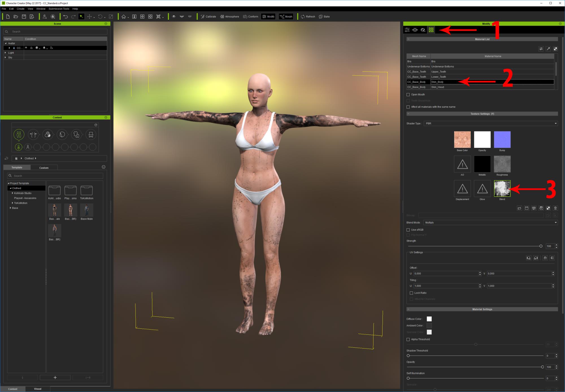Viewport: 565px width, 392px height.
Task: Click the Home camera view icon
Action: pos(124,17)
